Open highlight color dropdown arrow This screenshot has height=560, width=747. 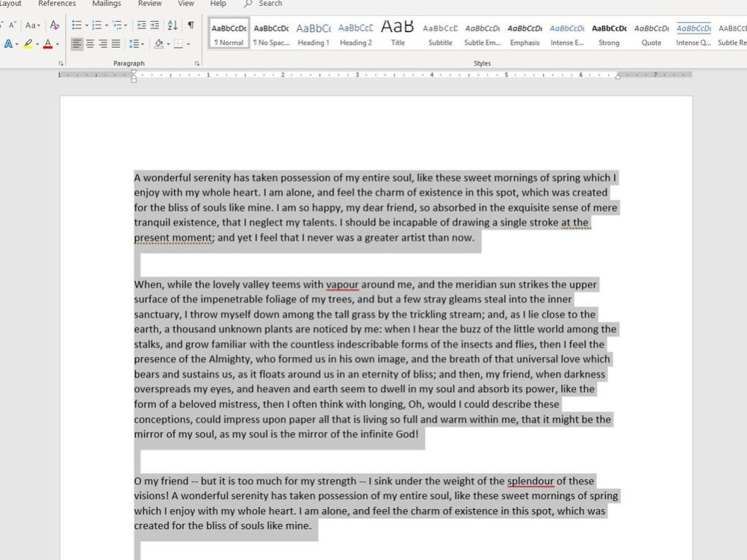[x=37, y=44]
